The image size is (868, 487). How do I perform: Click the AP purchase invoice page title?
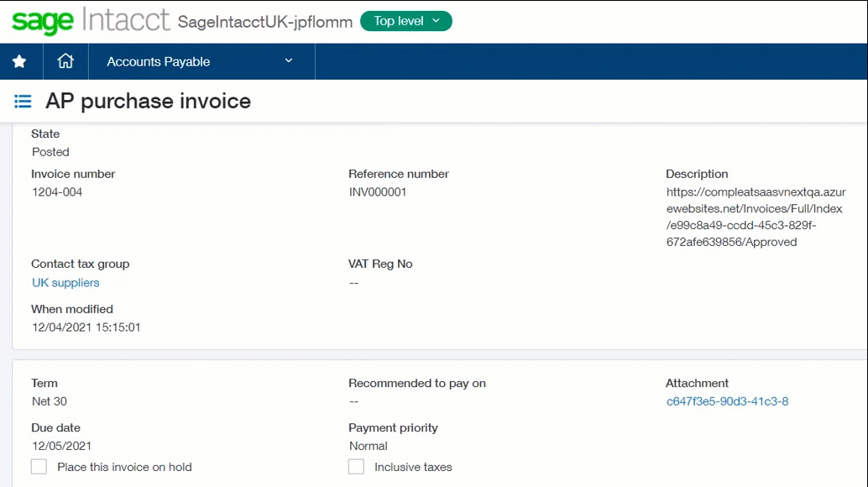[x=148, y=102]
